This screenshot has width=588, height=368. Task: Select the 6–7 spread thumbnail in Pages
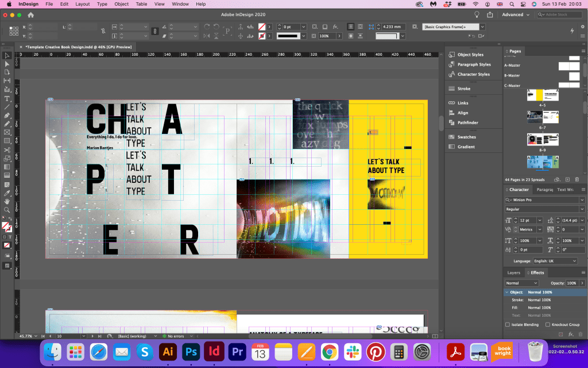pos(543,117)
